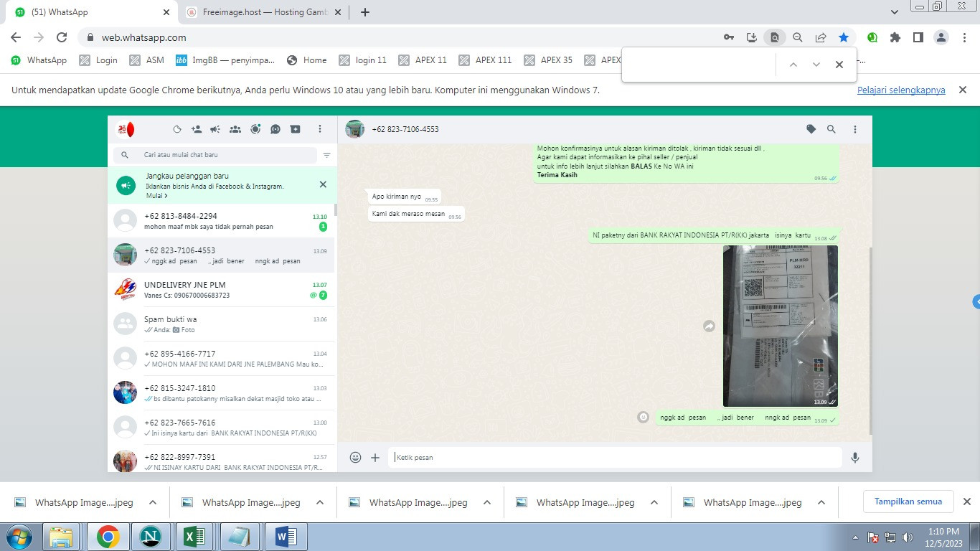Viewport: 980px width, 551px height.
Task: Open chat with +62 823-7665-7616
Action: pos(221,428)
